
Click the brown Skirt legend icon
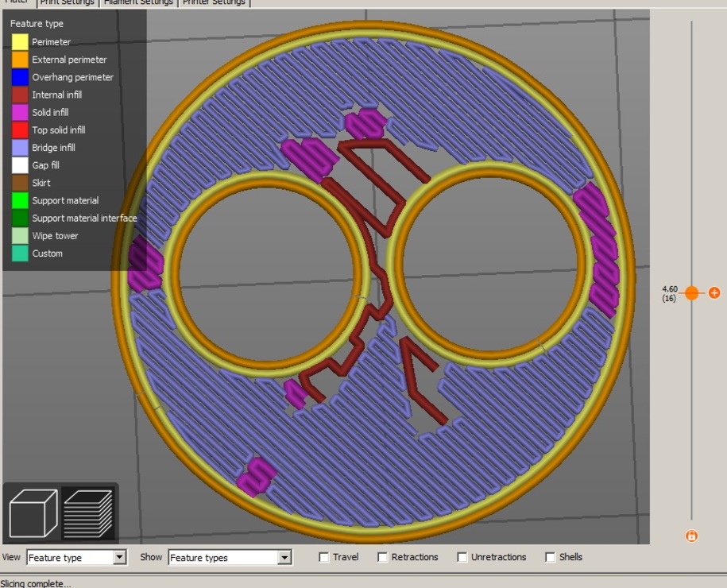point(20,183)
